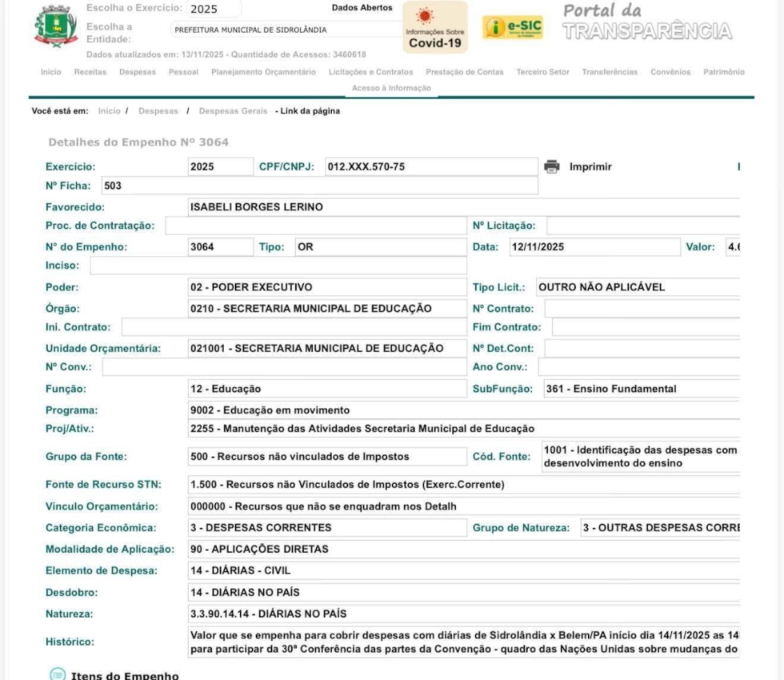Click the Nº Ficha field showing 503
The width and height of the screenshot is (784, 680).
point(319,186)
